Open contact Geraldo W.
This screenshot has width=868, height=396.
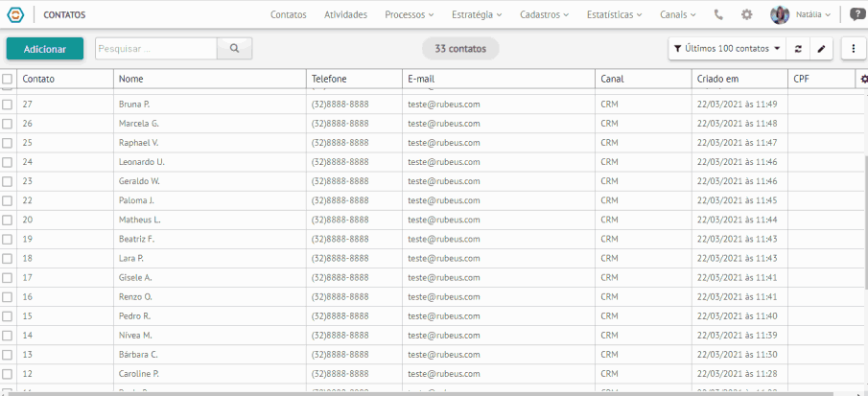point(139,181)
